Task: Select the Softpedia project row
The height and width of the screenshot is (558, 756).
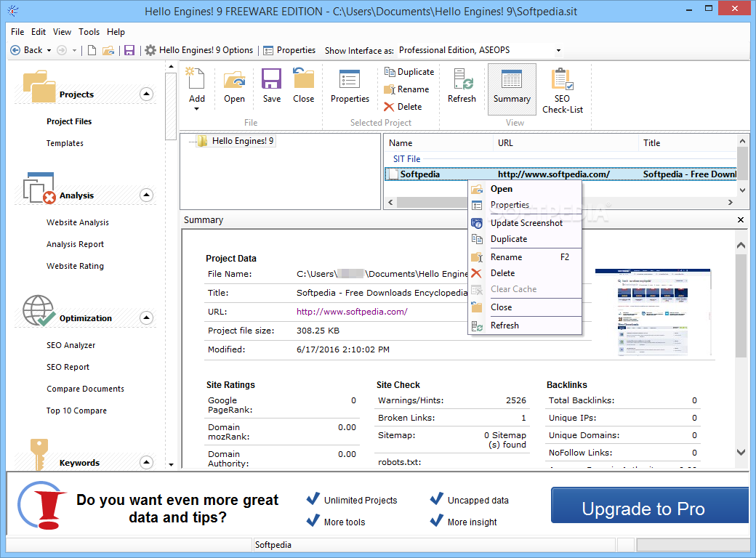Action: point(560,174)
